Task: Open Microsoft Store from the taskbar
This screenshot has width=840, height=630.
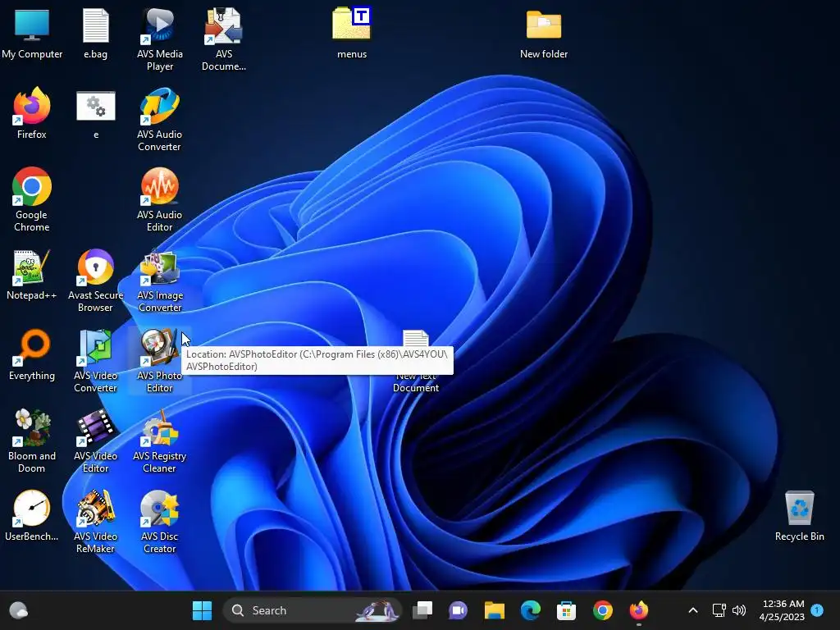Action: point(566,610)
